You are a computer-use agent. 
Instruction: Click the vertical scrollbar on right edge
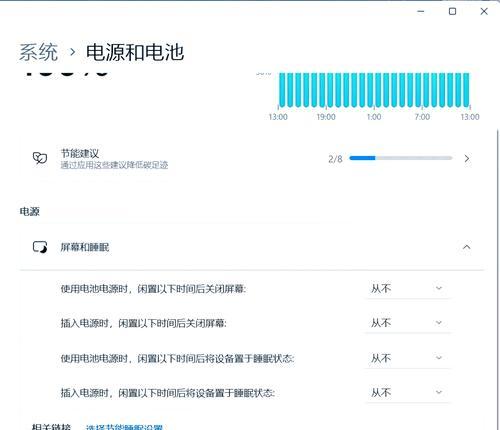tap(497, 278)
